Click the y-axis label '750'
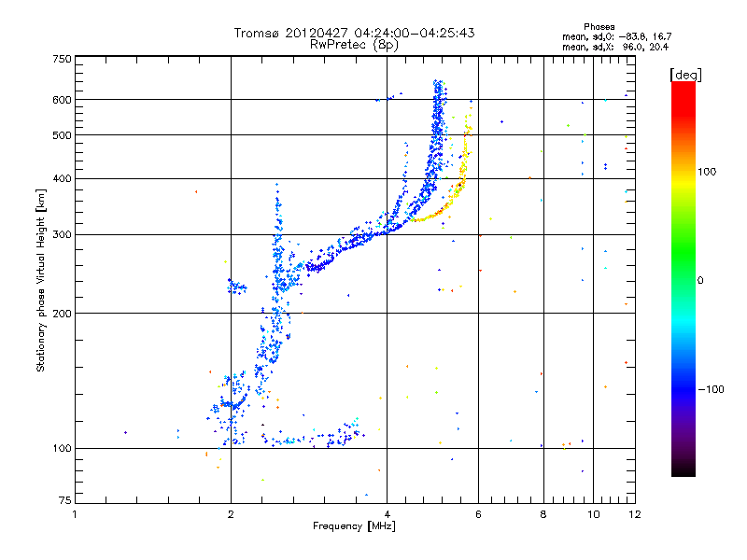This screenshot has width=747, height=560. pyautogui.click(x=62, y=59)
